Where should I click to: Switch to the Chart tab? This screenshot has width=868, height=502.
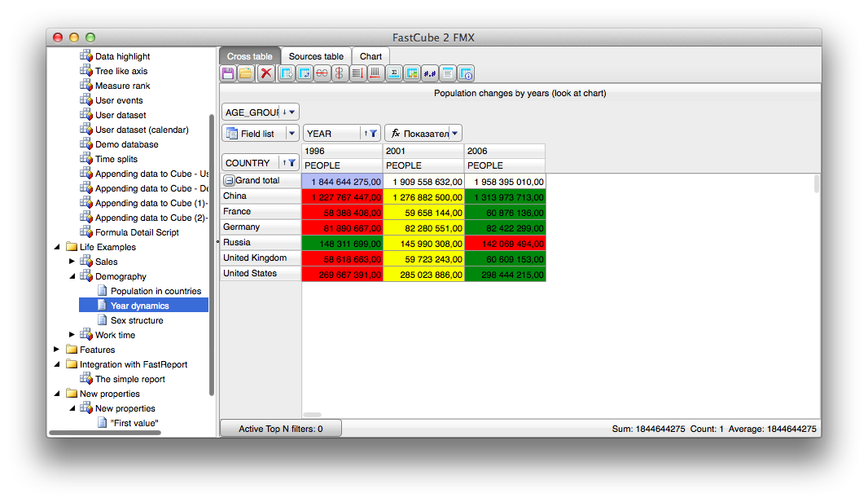point(370,56)
